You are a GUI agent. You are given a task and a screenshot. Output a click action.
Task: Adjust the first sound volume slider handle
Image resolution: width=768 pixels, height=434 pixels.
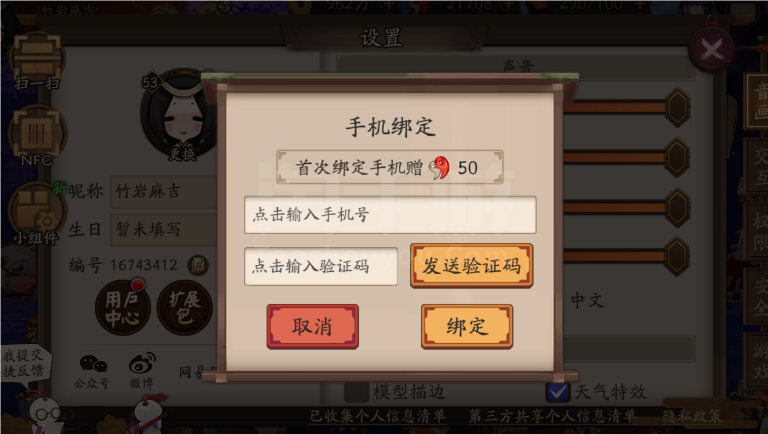click(x=678, y=108)
